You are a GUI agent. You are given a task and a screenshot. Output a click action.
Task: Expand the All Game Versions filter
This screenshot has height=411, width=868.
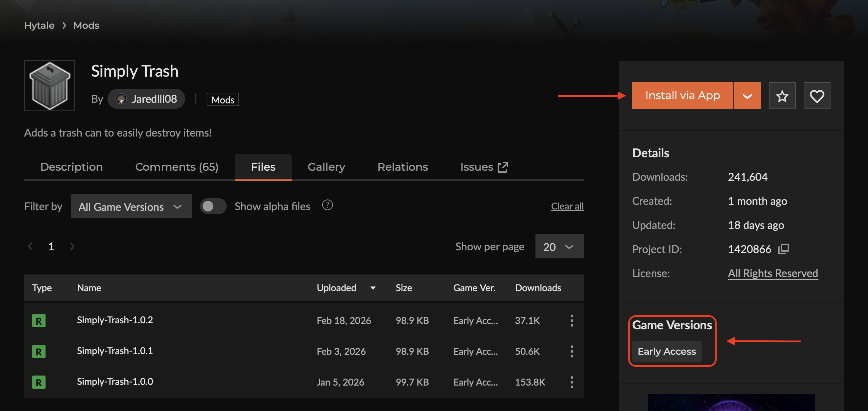tap(131, 207)
